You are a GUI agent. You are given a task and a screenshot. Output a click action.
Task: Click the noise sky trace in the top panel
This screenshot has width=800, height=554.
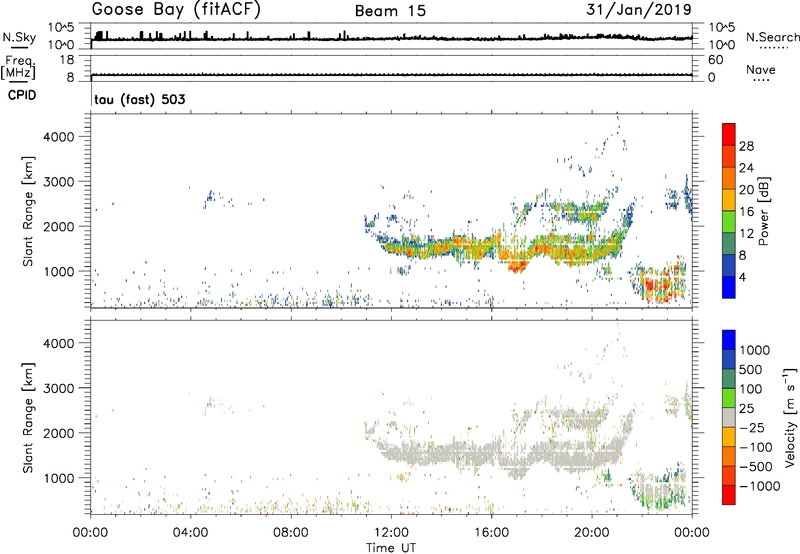[391, 38]
